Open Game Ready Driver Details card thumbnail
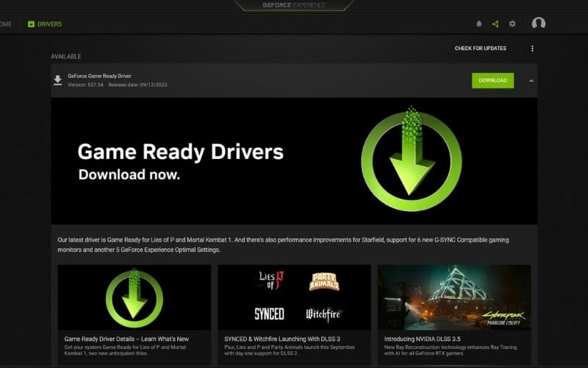 pos(135,297)
